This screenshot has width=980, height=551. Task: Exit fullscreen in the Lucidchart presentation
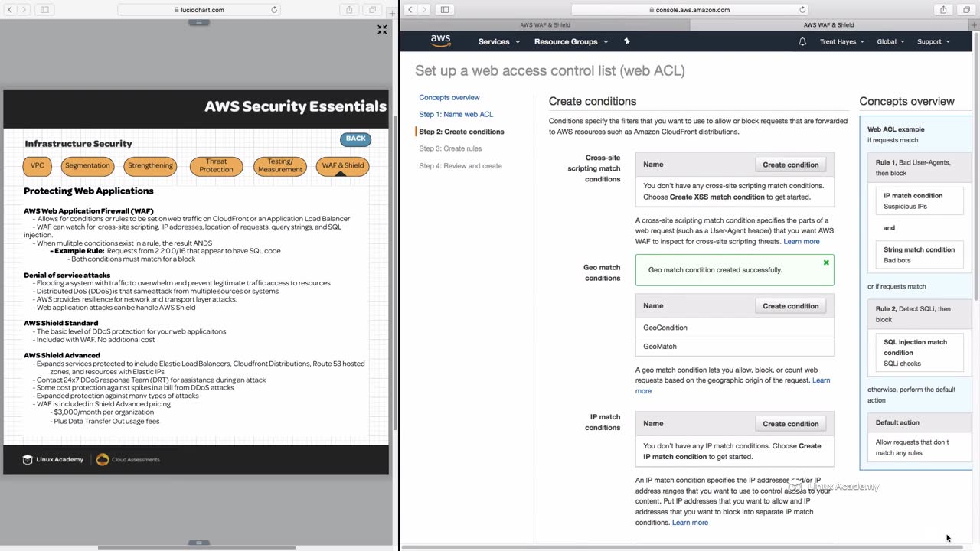tap(382, 30)
